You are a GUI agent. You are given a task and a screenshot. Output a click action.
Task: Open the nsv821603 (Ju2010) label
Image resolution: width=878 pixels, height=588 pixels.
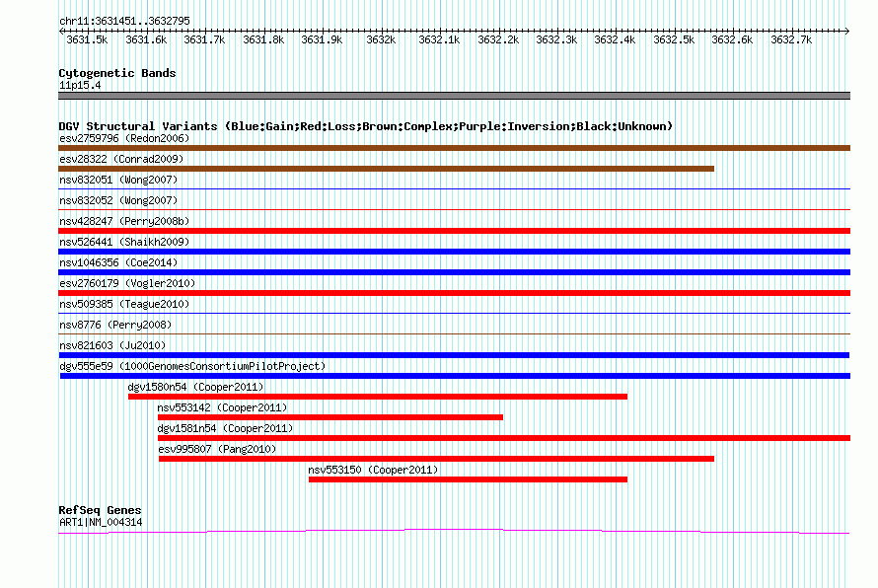click(x=112, y=345)
